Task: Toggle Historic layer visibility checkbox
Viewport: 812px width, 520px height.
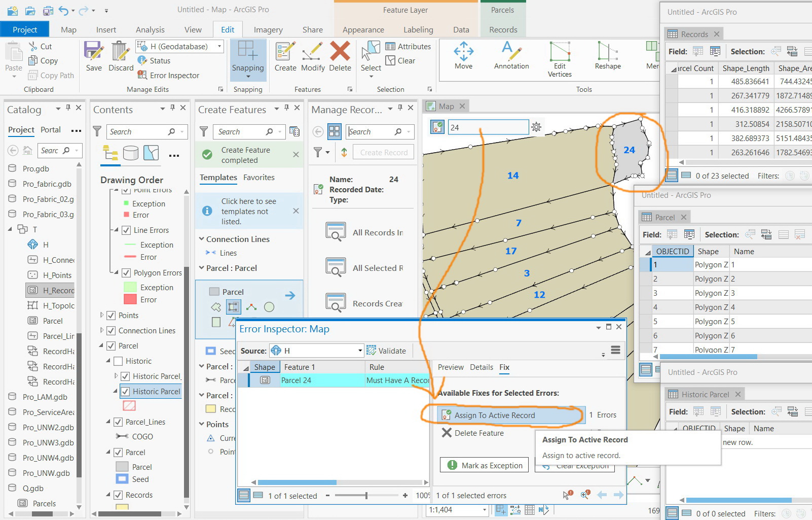Action: [x=118, y=361]
